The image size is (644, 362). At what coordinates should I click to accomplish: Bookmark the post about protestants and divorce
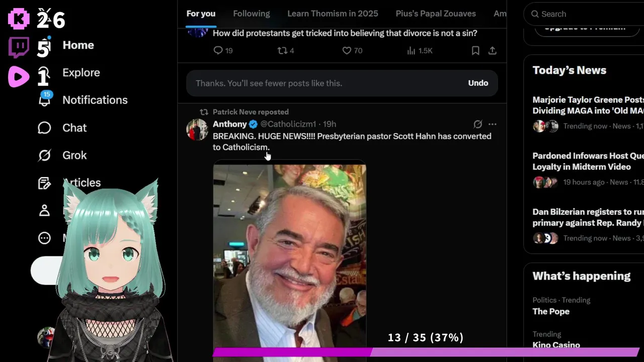(x=475, y=50)
